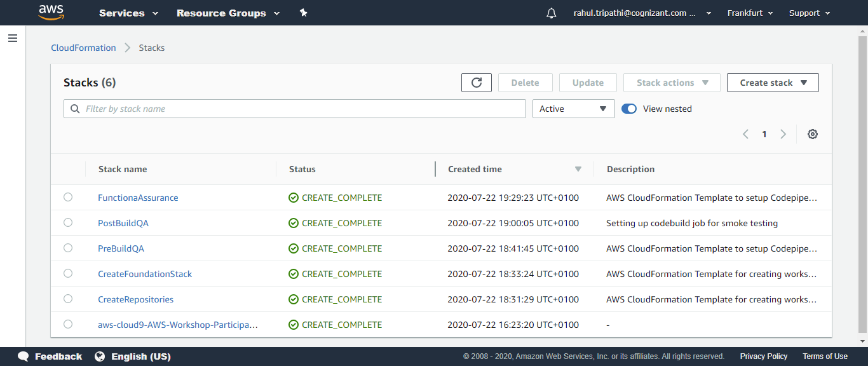Image resolution: width=868 pixels, height=366 pixels.
Task: Click the Filter by stack name field
Action: 295,109
